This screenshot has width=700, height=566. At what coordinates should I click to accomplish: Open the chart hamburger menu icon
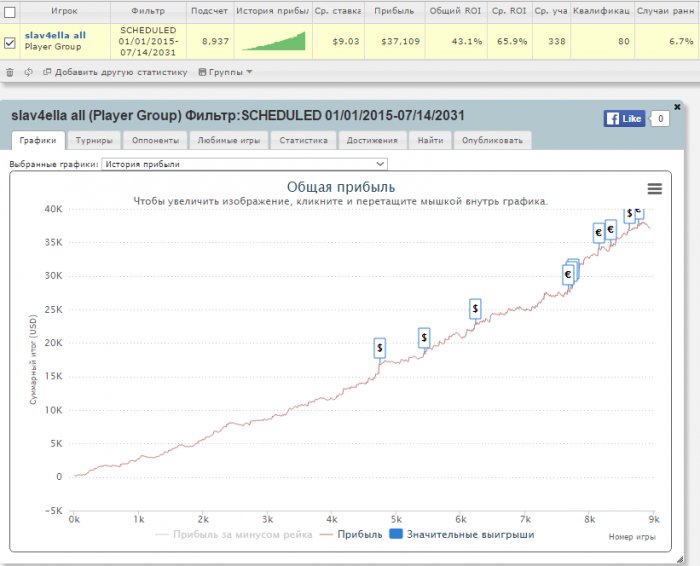(654, 189)
